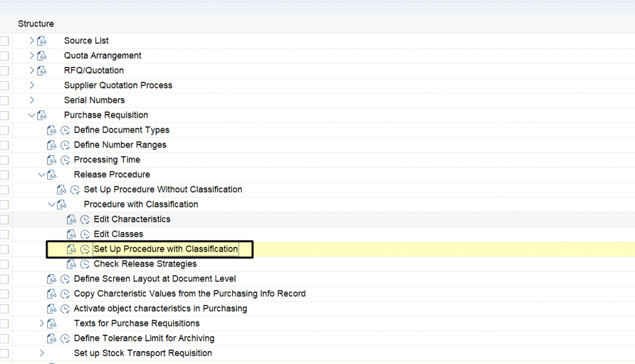Tick the checkbox beside Quota Arrangement
Viewport: 635px width, 364px height.
coord(4,56)
